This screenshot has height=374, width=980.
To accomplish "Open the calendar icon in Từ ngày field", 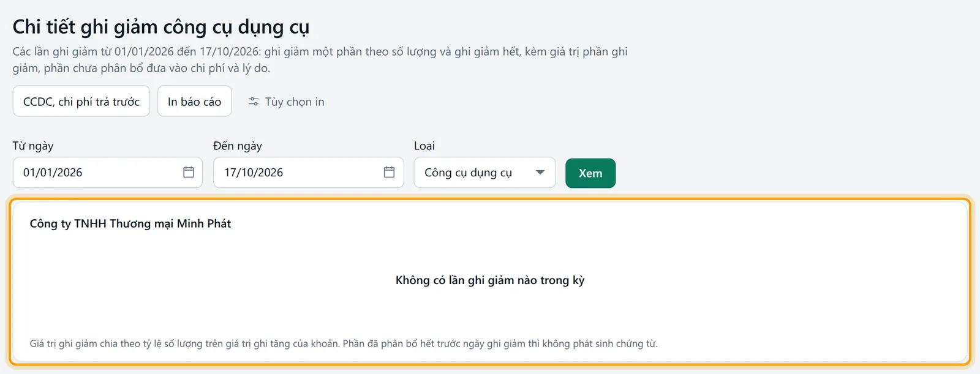I will click(x=189, y=173).
